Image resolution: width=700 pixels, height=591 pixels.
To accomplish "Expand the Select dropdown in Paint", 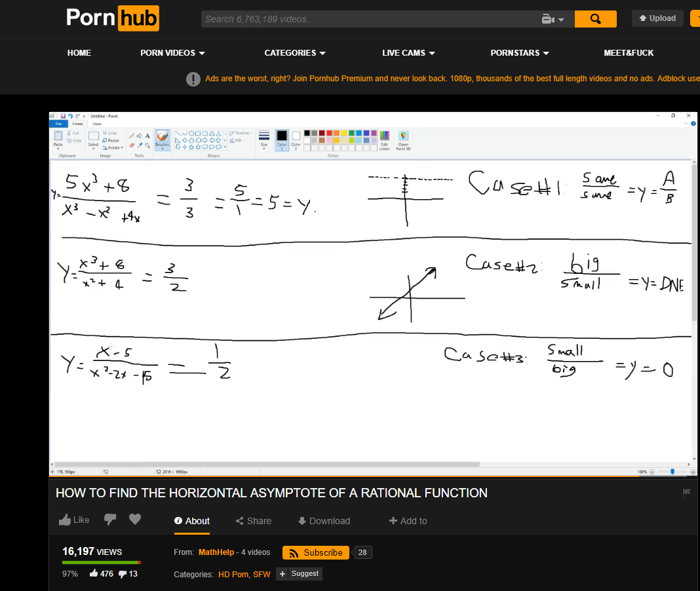I will pyautogui.click(x=93, y=148).
